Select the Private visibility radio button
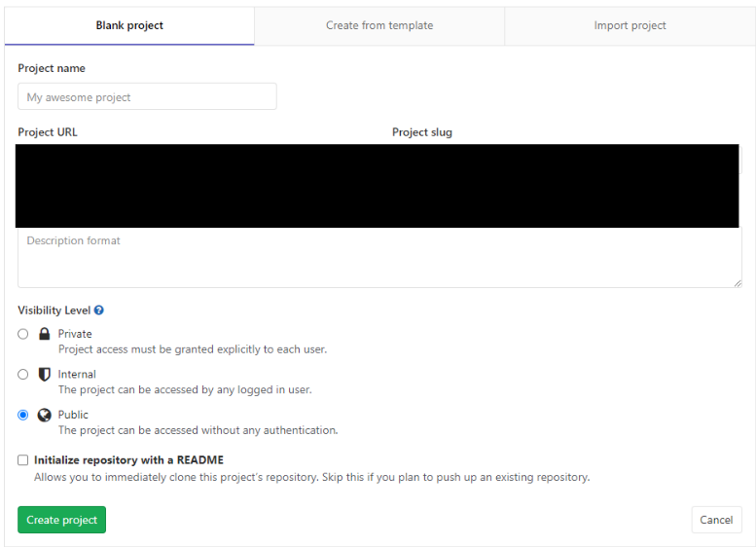The width and height of the screenshot is (756, 547). pyautogui.click(x=22, y=334)
